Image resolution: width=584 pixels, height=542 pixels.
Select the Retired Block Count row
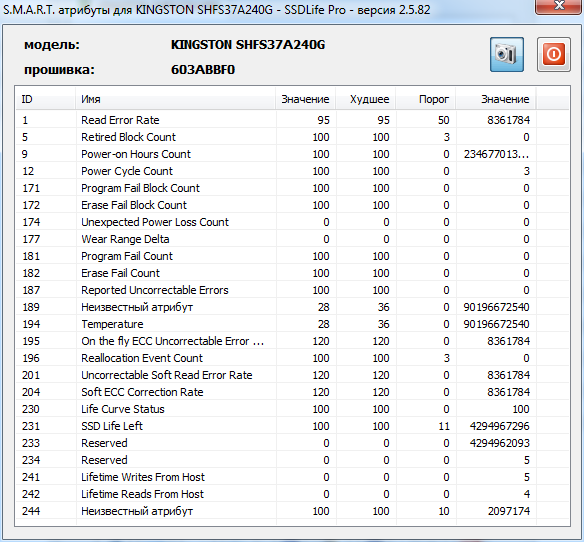tap(292, 137)
